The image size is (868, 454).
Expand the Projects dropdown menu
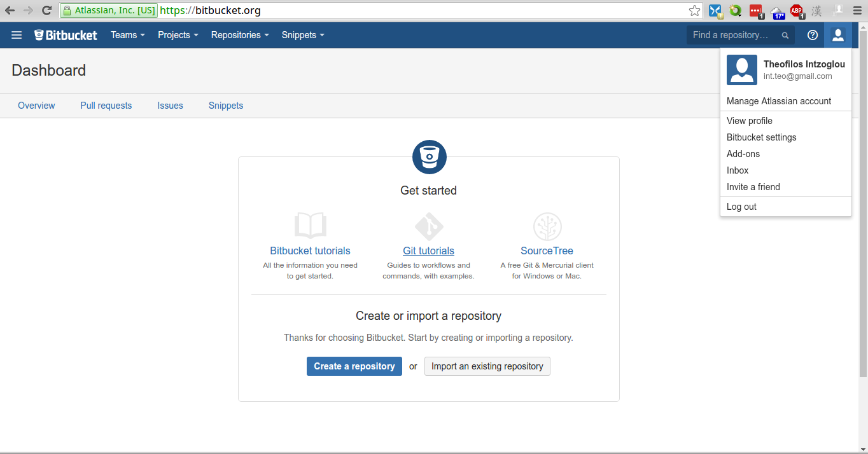(178, 35)
